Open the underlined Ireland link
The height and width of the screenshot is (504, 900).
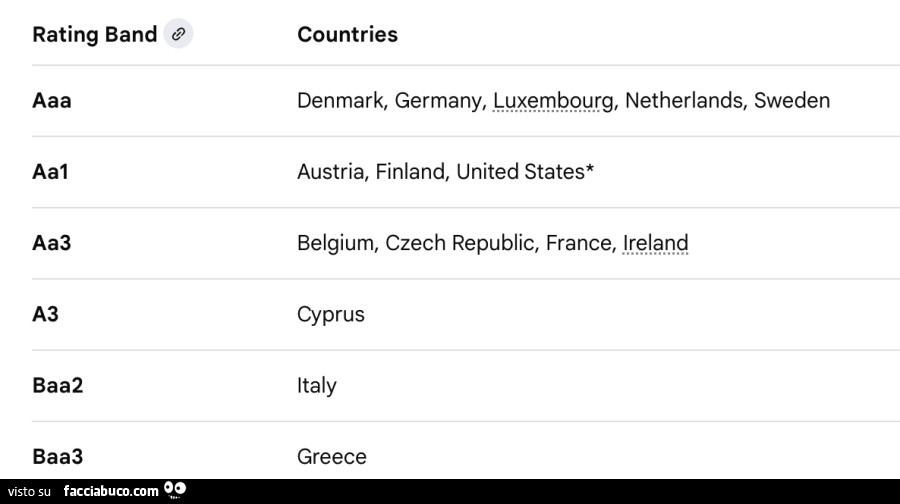[655, 243]
